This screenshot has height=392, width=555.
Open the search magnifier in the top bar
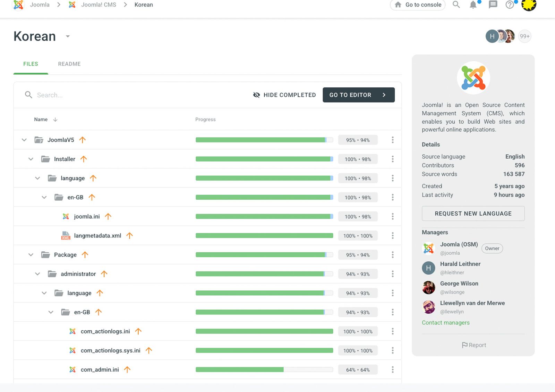tap(456, 5)
